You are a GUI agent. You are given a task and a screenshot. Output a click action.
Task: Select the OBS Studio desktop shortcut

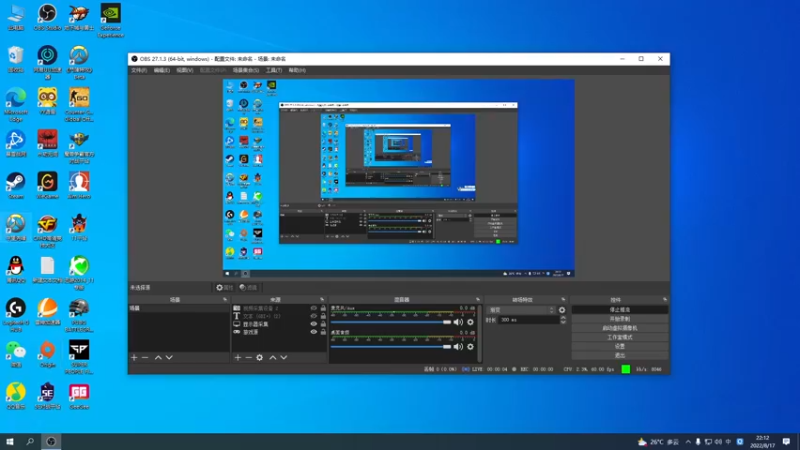tap(47, 17)
